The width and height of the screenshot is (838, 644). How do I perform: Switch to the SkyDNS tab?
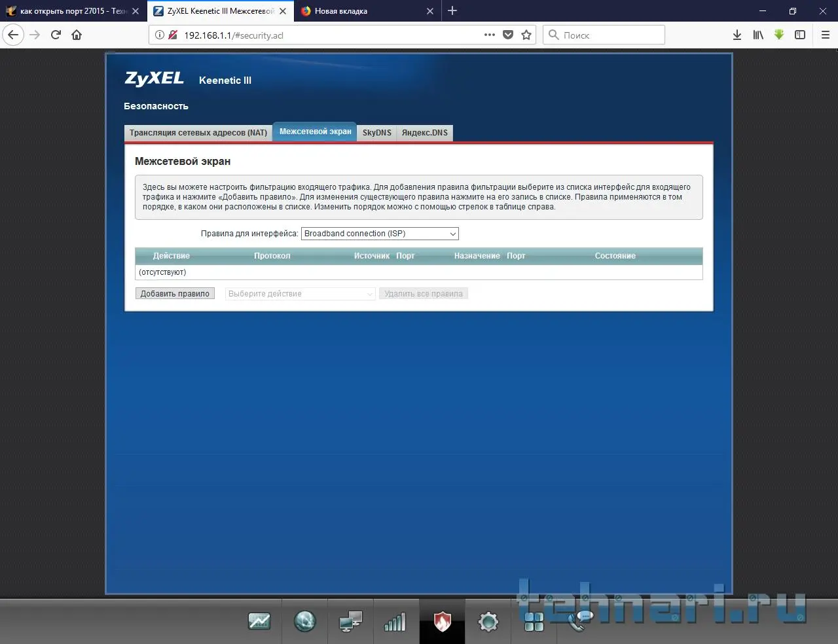pos(377,133)
